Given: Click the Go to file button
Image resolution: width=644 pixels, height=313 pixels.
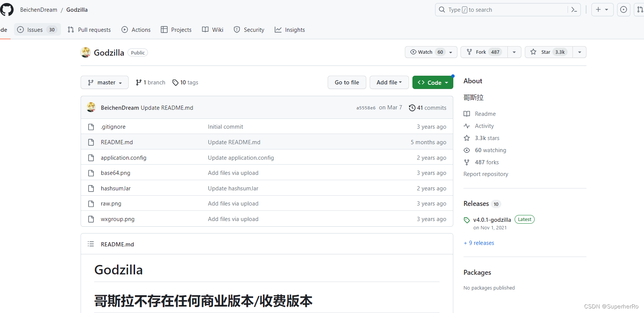Looking at the screenshot, I should [347, 83].
